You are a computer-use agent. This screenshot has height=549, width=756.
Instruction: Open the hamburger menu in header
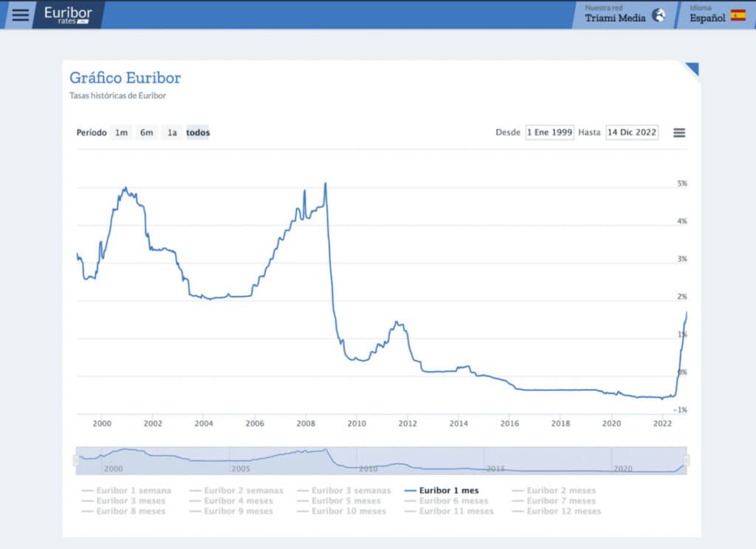20,15
